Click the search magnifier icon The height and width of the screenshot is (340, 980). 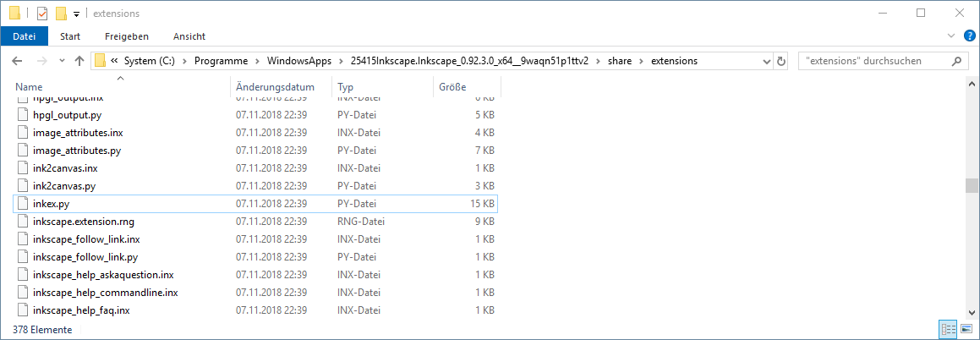tap(957, 61)
